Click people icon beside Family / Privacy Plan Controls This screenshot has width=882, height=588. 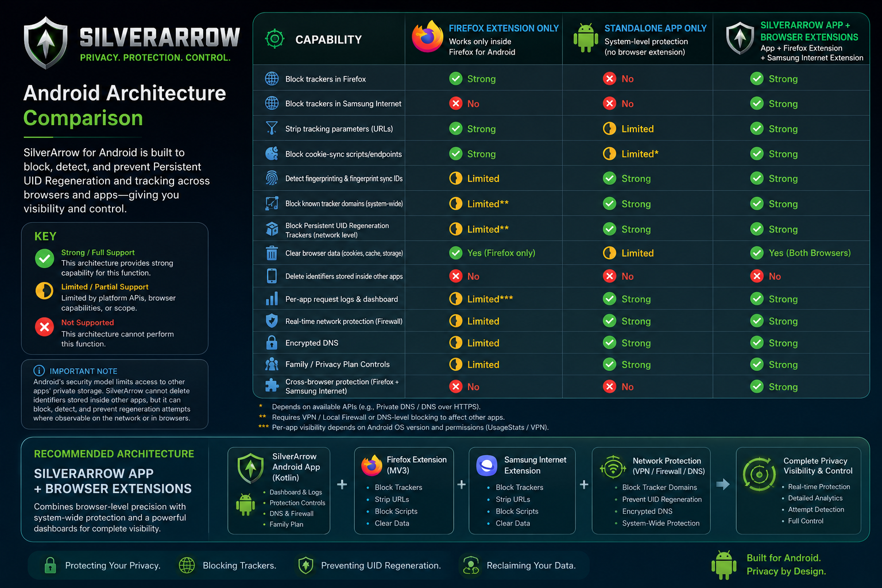click(272, 364)
